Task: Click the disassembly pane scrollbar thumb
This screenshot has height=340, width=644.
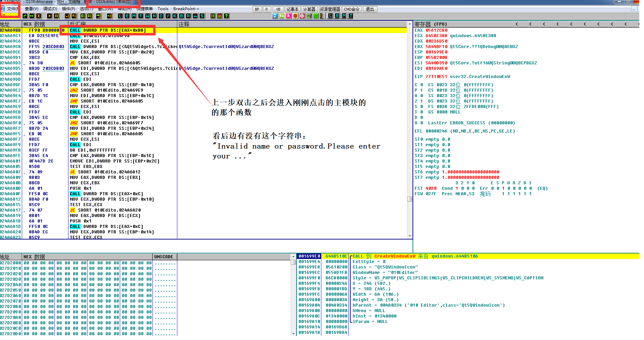Action: tap(410, 199)
